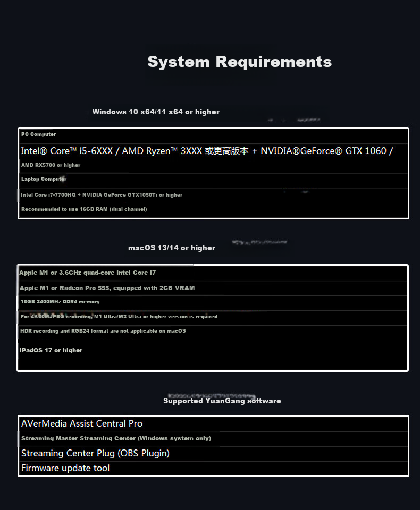This screenshot has width=420, height=510.
Task: Click 'AVerMedia Assist Central Pro' entry
Action: (82, 423)
